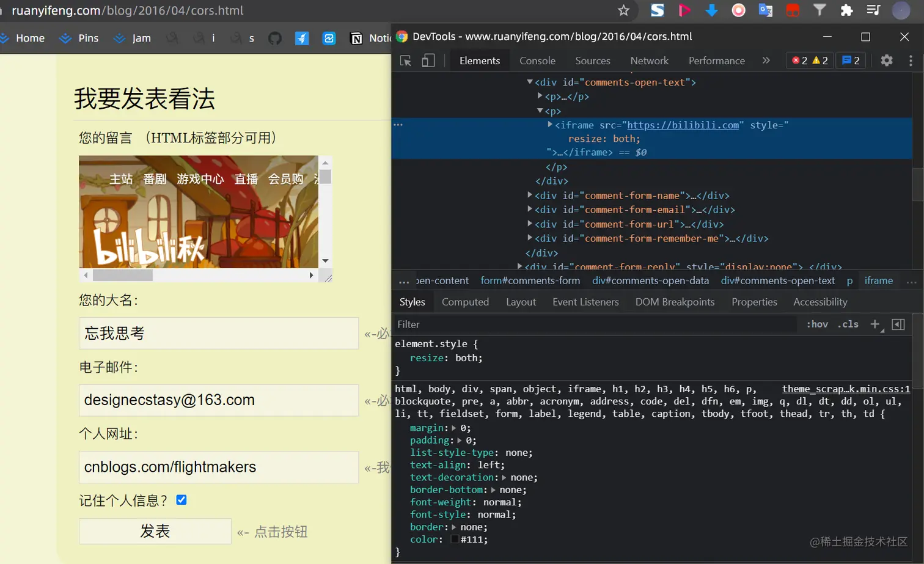Click the 发表 submit button
Image resolution: width=924 pixels, height=564 pixels.
(x=155, y=531)
